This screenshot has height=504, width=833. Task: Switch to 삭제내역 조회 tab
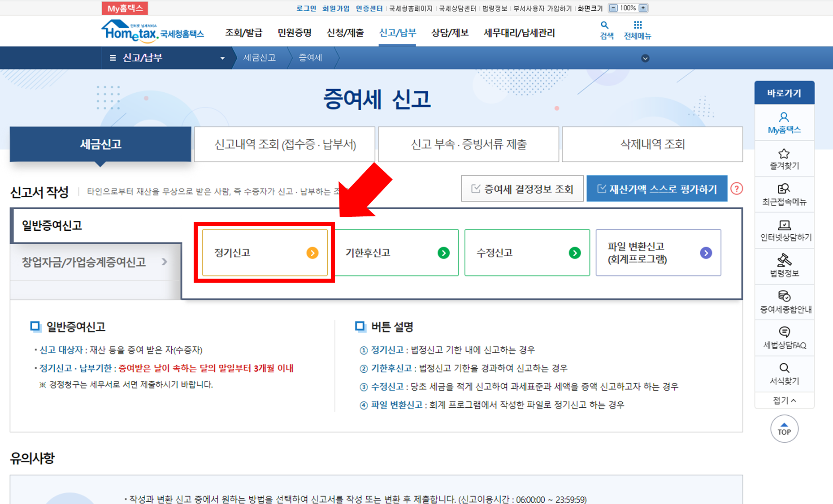point(652,144)
